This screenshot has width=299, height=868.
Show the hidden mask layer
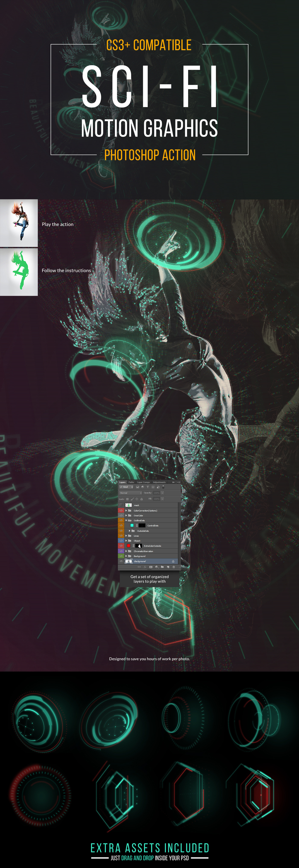pos(121,505)
